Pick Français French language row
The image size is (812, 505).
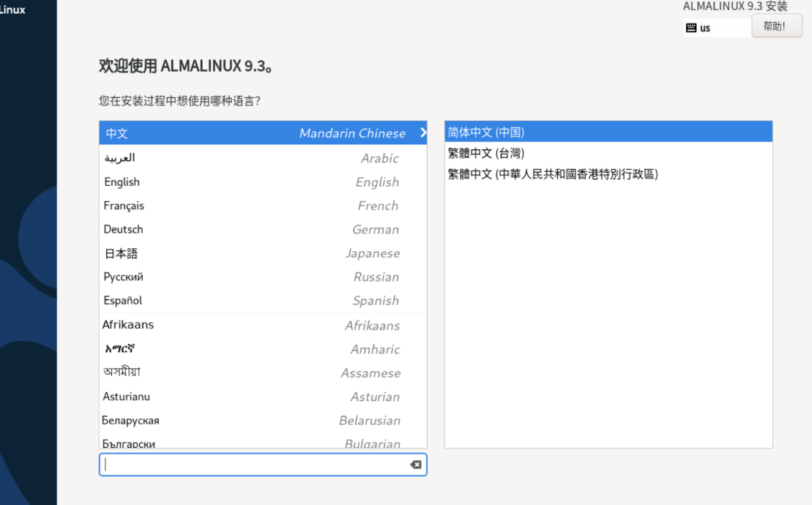tap(263, 206)
